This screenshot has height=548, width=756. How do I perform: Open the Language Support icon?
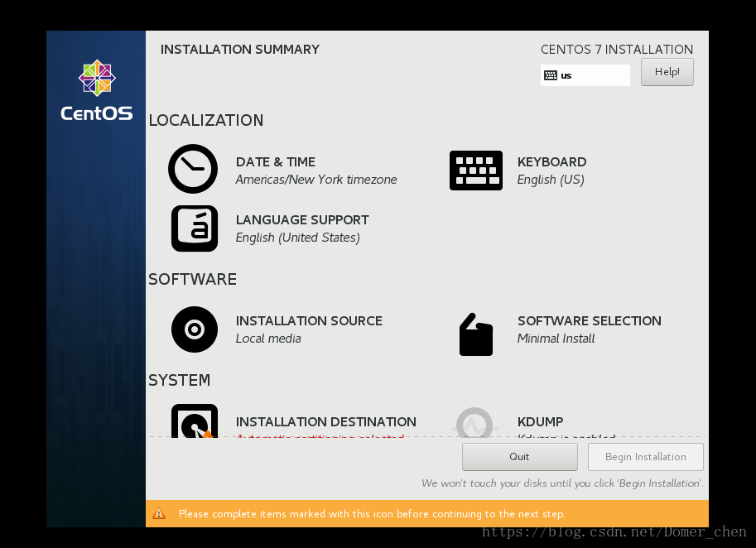coord(195,228)
